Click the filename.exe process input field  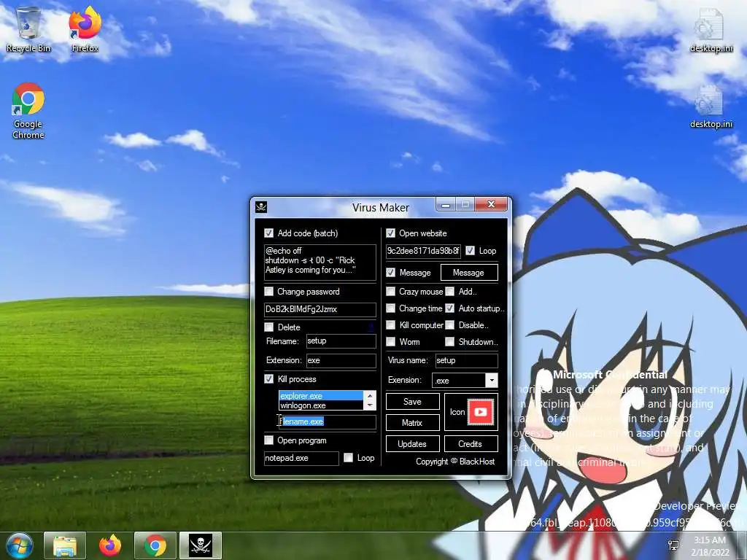[x=328, y=422]
